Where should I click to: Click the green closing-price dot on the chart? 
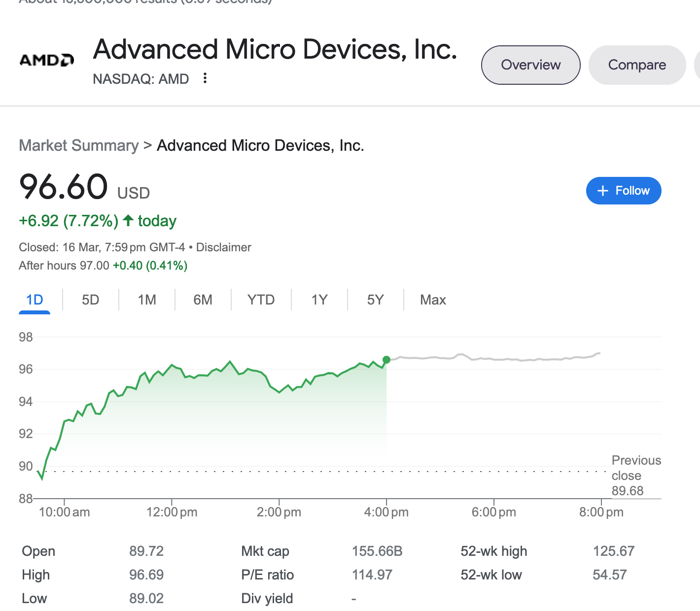(386, 360)
